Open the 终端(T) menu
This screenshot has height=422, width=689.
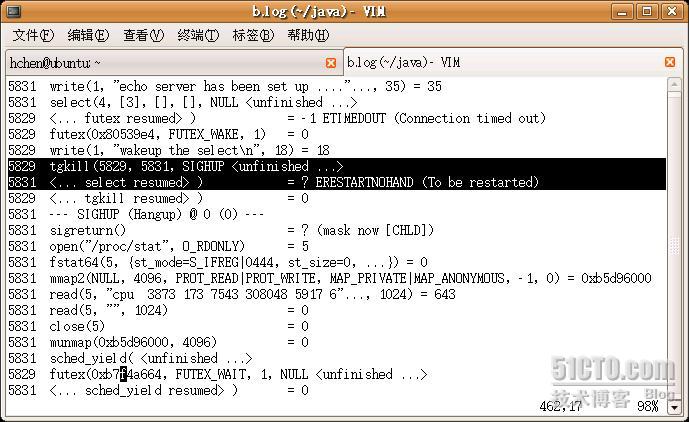click(198, 35)
